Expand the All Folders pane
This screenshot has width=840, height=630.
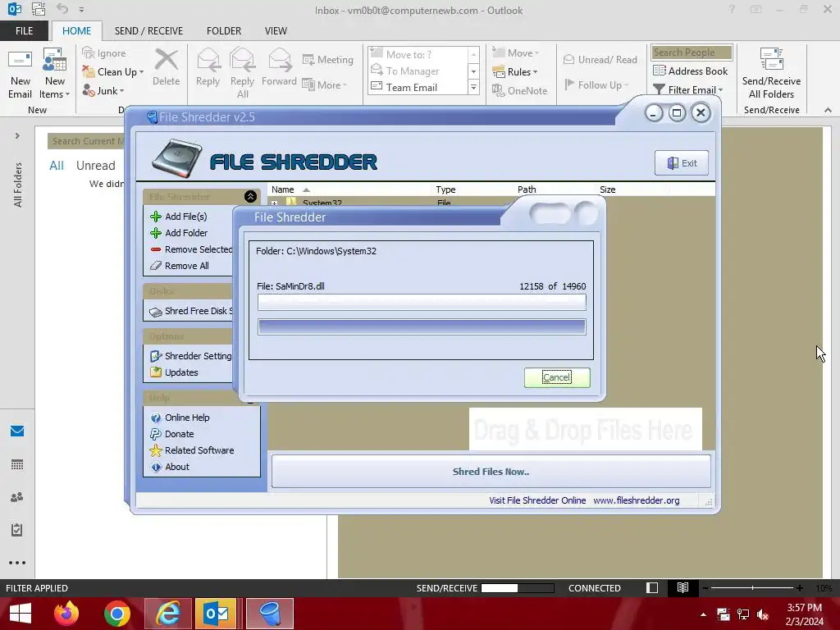point(17,136)
